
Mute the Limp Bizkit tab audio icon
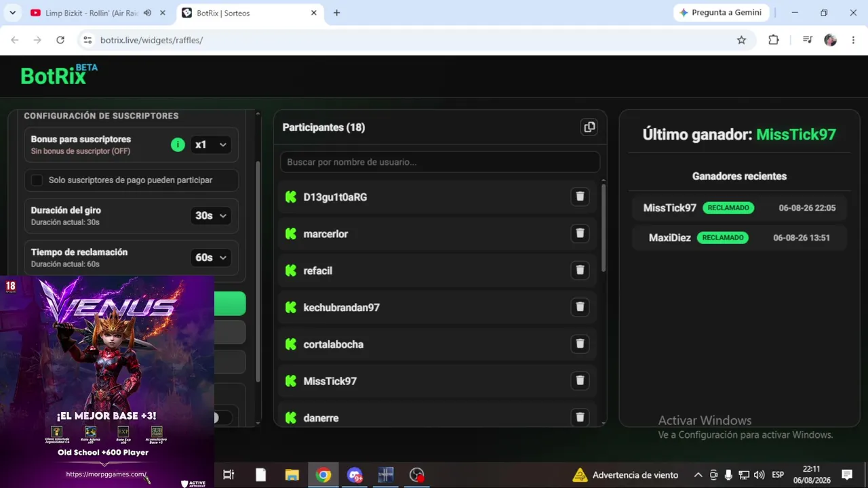[147, 13]
